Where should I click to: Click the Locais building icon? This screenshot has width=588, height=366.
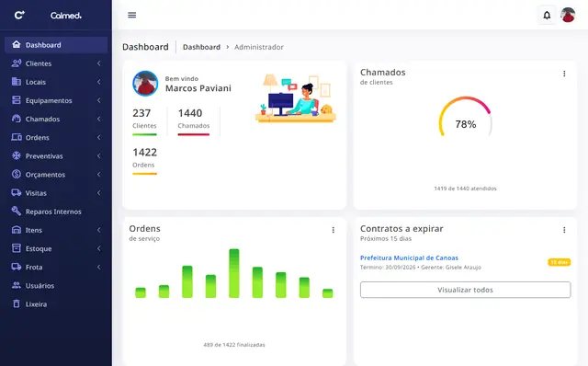coord(17,82)
